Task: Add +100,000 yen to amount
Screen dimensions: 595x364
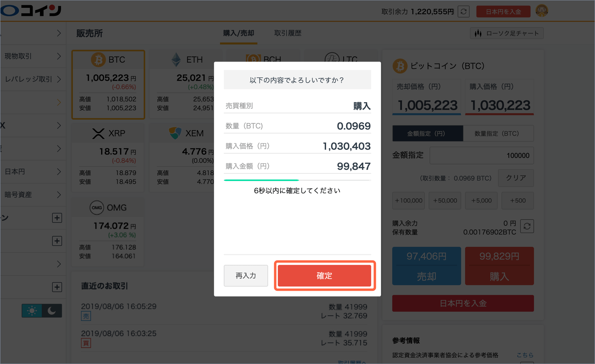Action: (x=408, y=201)
